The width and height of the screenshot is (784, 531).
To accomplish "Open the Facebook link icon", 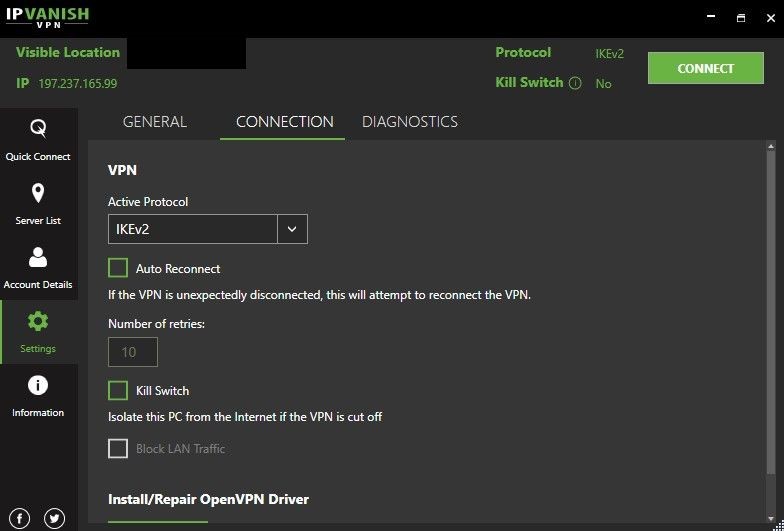I will tap(20, 518).
